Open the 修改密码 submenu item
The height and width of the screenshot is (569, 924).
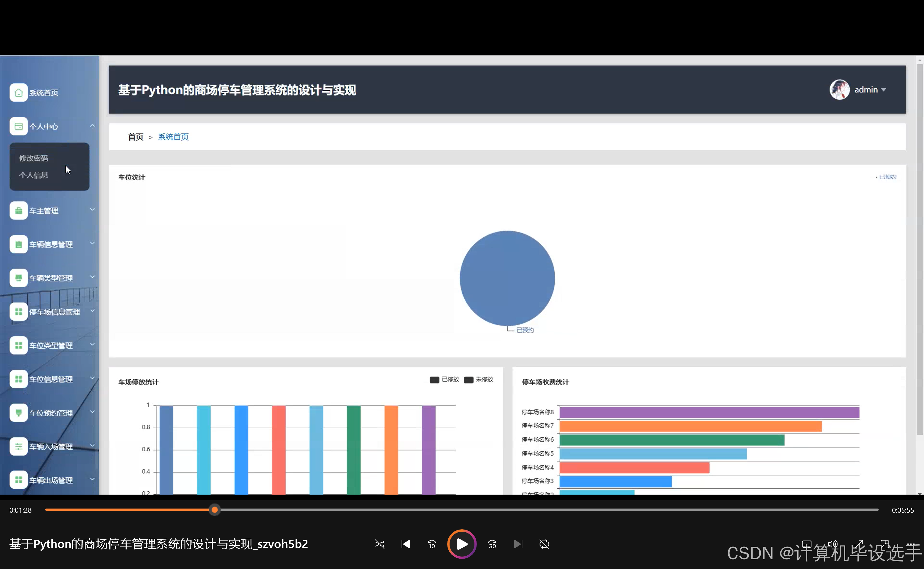coord(33,159)
